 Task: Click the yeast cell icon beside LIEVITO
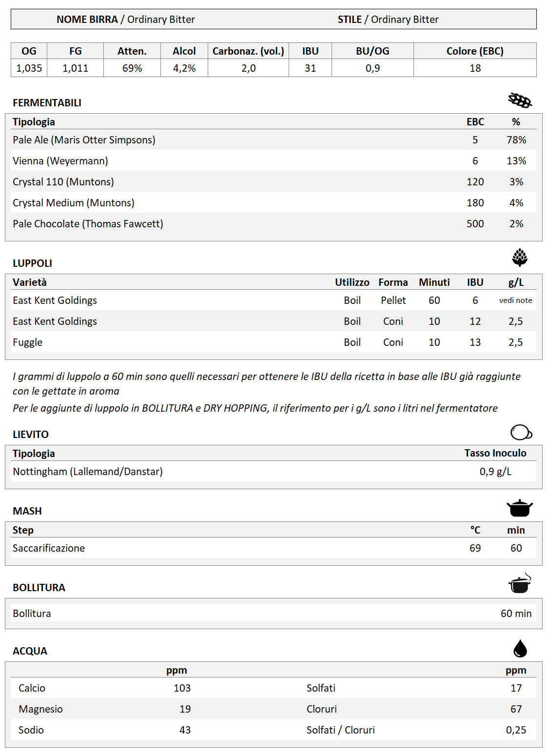click(x=521, y=432)
